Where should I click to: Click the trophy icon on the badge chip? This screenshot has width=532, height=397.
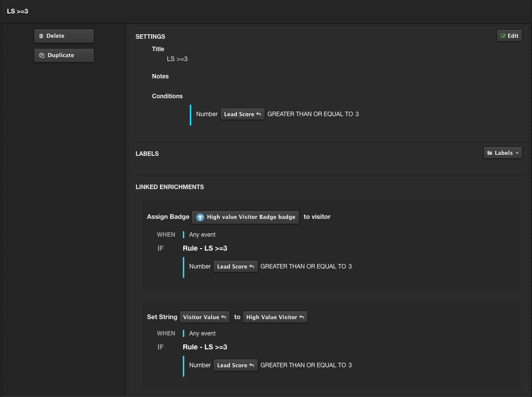coord(200,217)
